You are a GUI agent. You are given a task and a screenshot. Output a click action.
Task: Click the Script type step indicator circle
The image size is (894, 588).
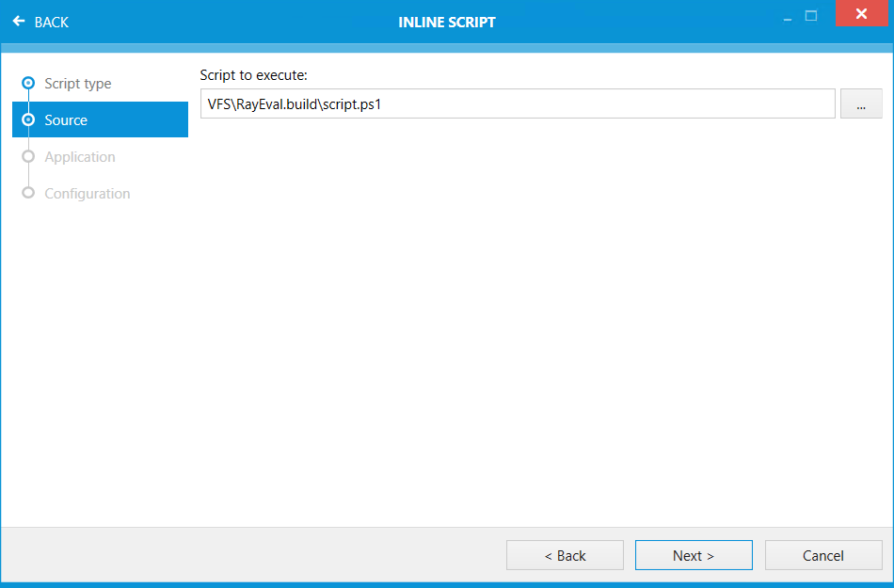pyautogui.click(x=29, y=83)
